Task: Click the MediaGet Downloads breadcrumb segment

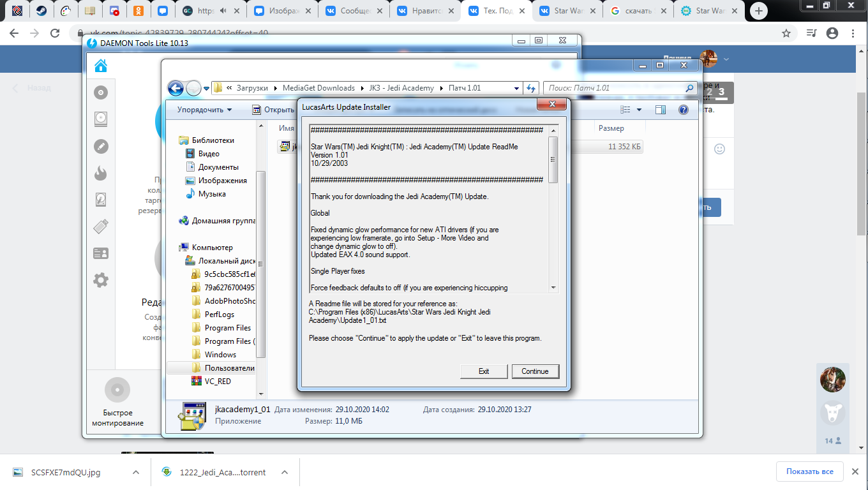Action: 319,88
